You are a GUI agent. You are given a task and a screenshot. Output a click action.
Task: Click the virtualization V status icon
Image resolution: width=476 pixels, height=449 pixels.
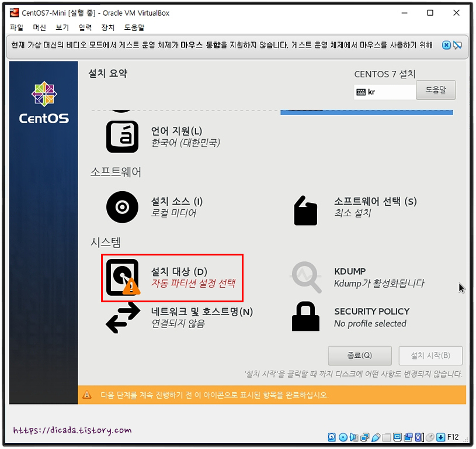point(419,437)
